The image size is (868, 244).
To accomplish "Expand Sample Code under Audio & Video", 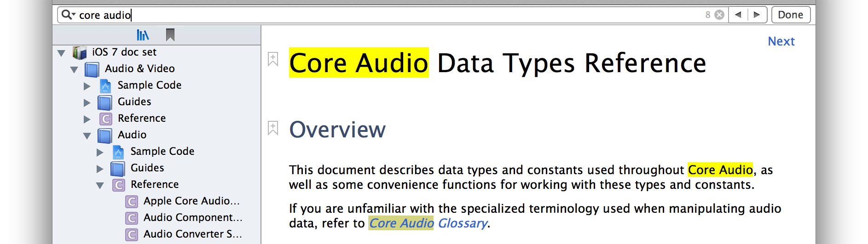I will [x=87, y=86].
